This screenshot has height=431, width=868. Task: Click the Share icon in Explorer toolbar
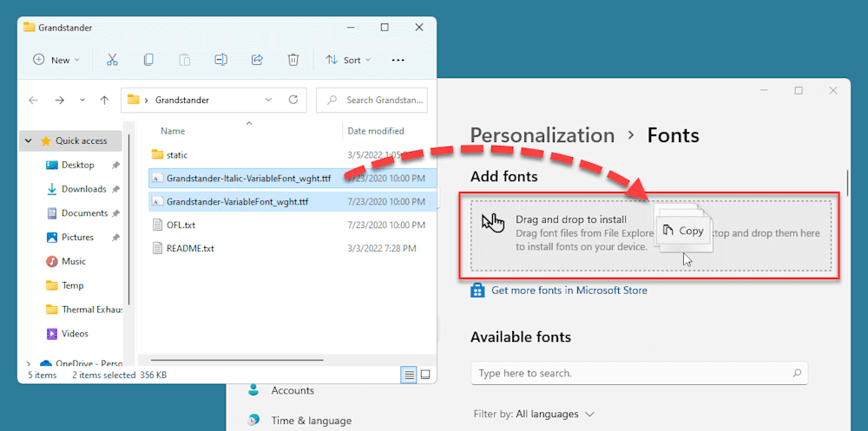(x=257, y=60)
